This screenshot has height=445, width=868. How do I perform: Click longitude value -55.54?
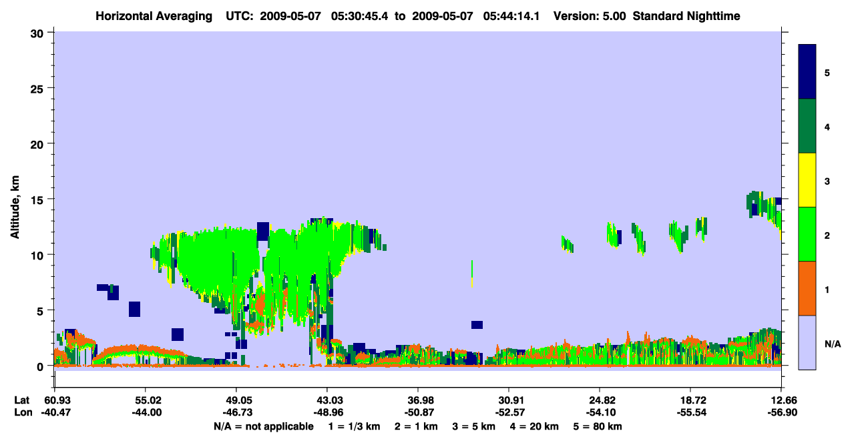tap(691, 413)
